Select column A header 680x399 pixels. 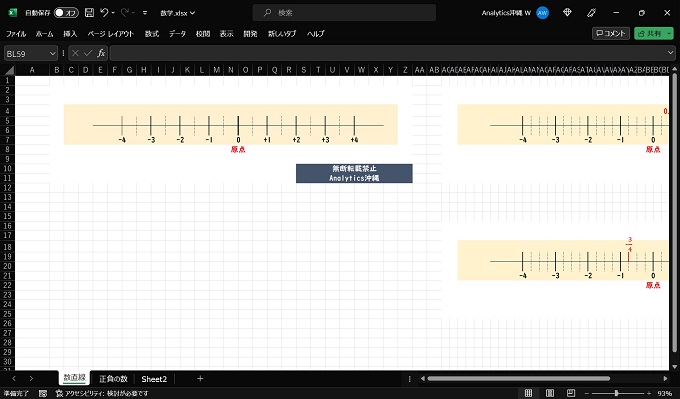click(32, 70)
